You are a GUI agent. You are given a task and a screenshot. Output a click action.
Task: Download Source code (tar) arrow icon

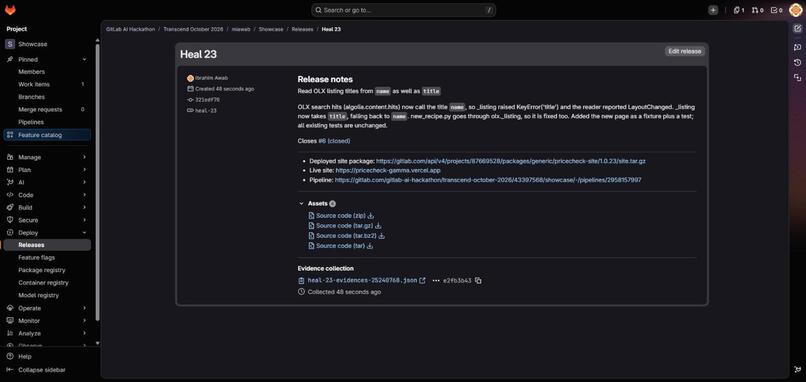point(370,246)
